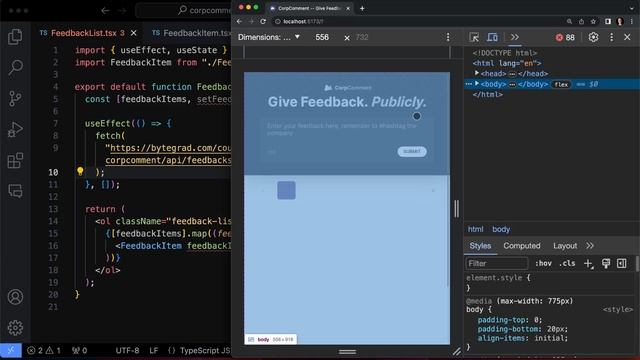Bookmark this page with the star icon
640x360 pixels.
[593, 21]
